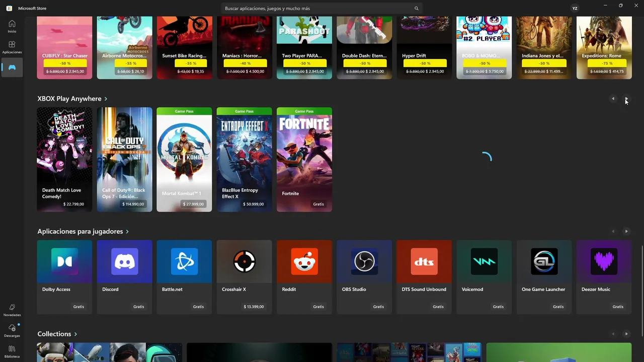The height and width of the screenshot is (362, 644).
Task: Open the Mortal Kombat 1 game card
Action: 184,159
